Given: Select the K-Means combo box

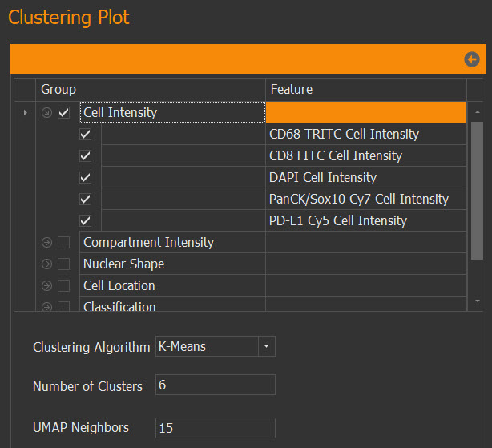Looking at the screenshot, I should pos(216,346).
